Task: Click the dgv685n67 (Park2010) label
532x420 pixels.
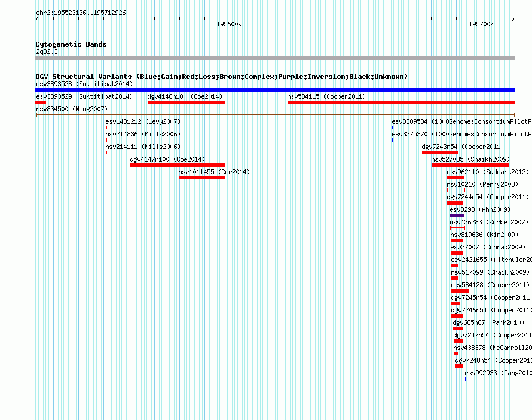Action: tap(488, 322)
